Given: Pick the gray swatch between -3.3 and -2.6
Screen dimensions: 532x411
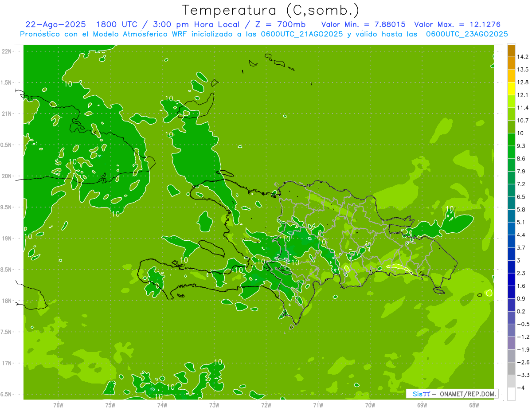Looking at the screenshot, I should (x=511, y=369).
